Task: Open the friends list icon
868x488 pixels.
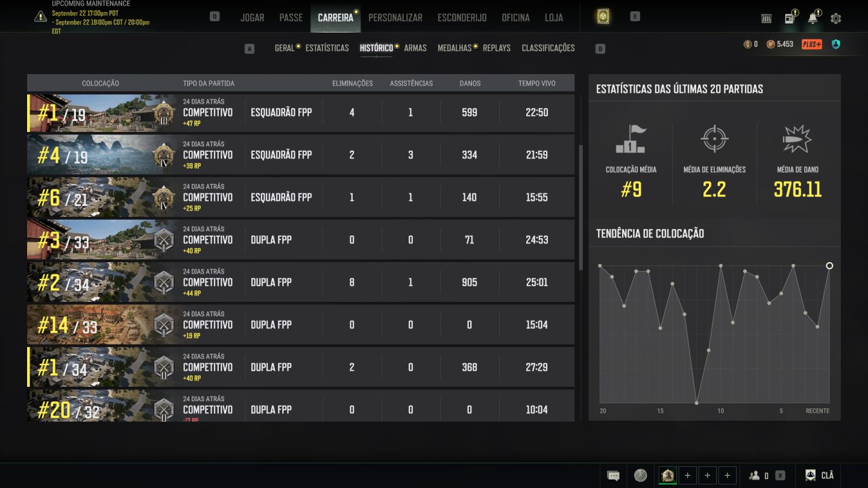Action: coord(754,475)
